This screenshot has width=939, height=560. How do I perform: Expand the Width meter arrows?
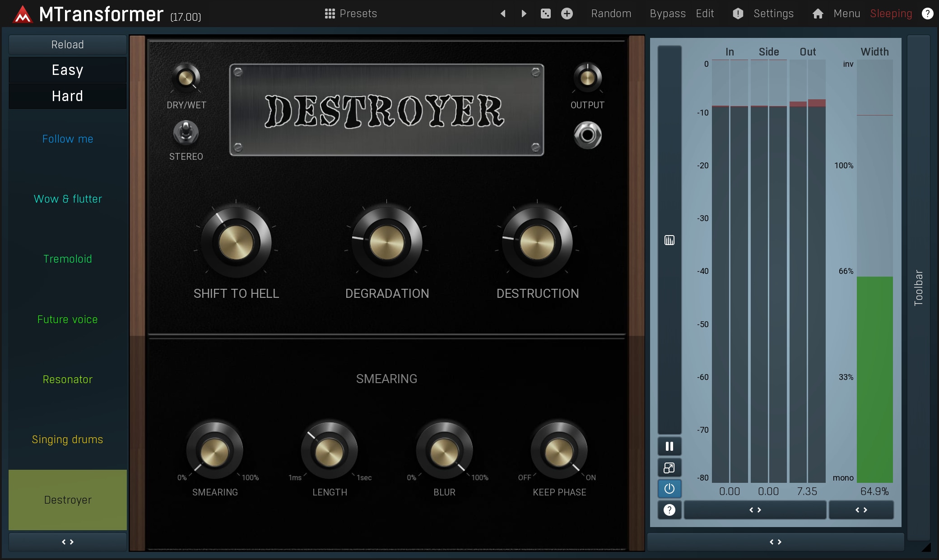[x=861, y=510]
